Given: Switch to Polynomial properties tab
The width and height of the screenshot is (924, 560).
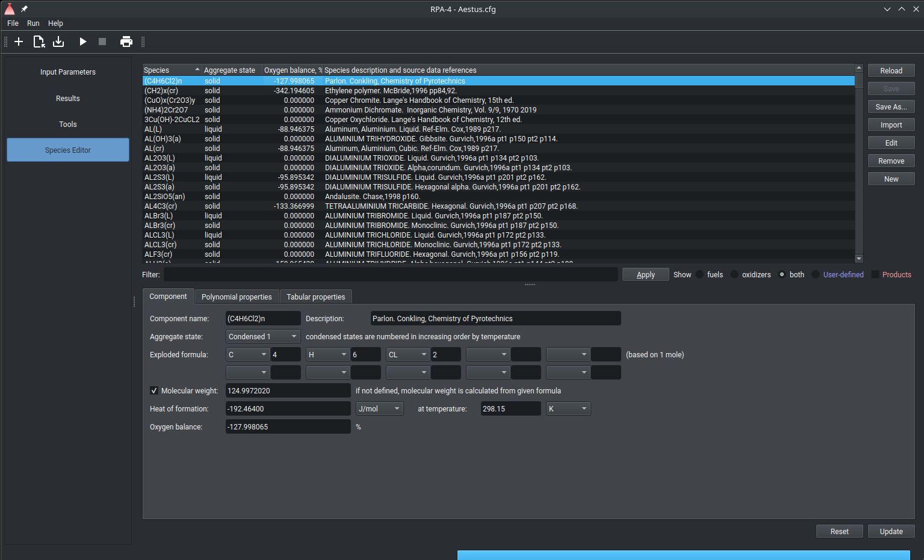Looking at the screenshot, I should [x=237, y=297].
